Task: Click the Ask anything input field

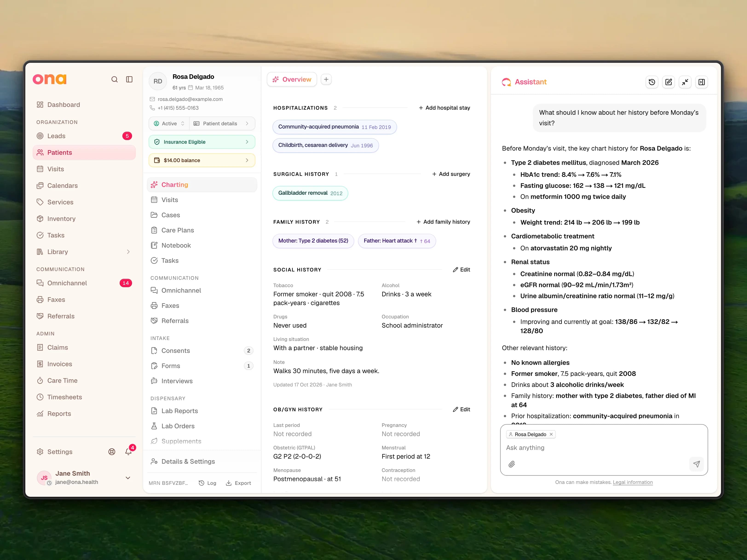Action: coord(603,448)
